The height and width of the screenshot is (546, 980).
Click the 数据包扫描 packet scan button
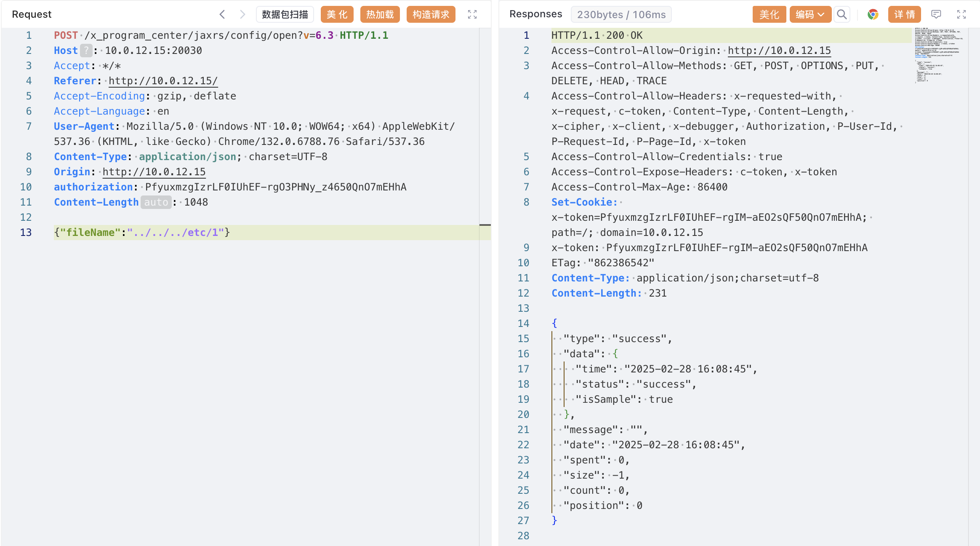pos(285,14)
